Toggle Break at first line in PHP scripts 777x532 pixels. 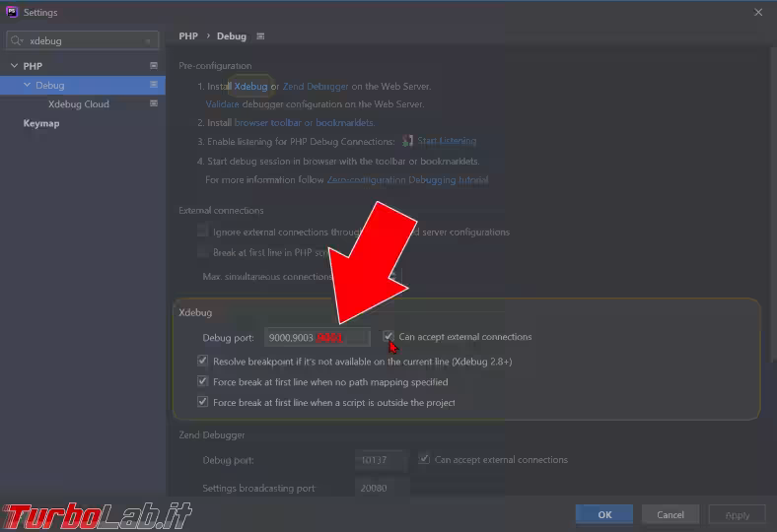(202, 251)
